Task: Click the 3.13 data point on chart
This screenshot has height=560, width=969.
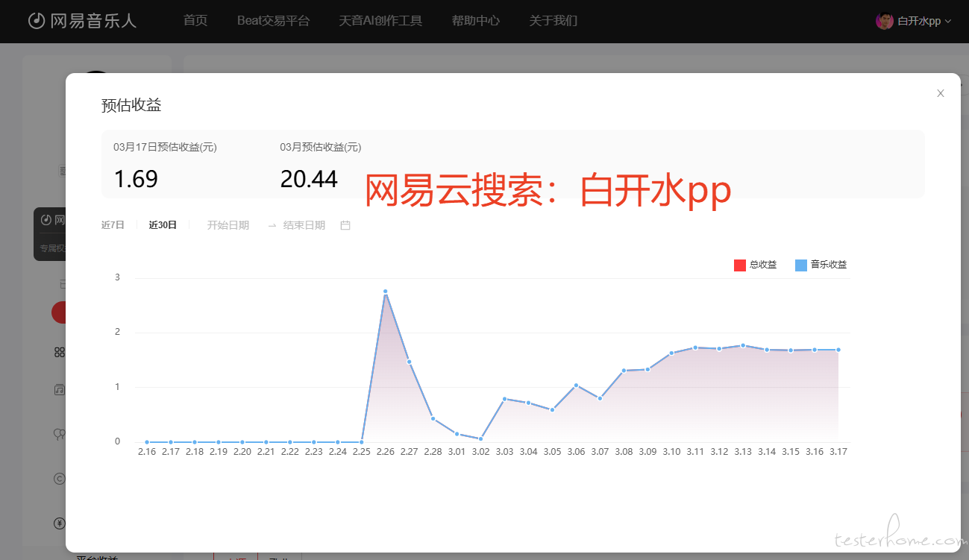Action: [743, 345]
